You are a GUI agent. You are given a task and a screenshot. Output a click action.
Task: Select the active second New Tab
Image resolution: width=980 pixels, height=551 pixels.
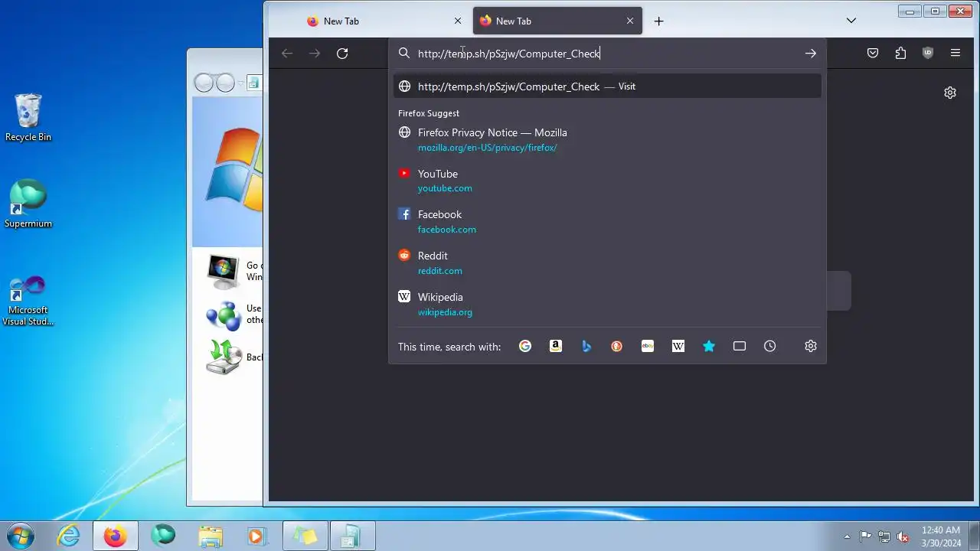[557, 21]
